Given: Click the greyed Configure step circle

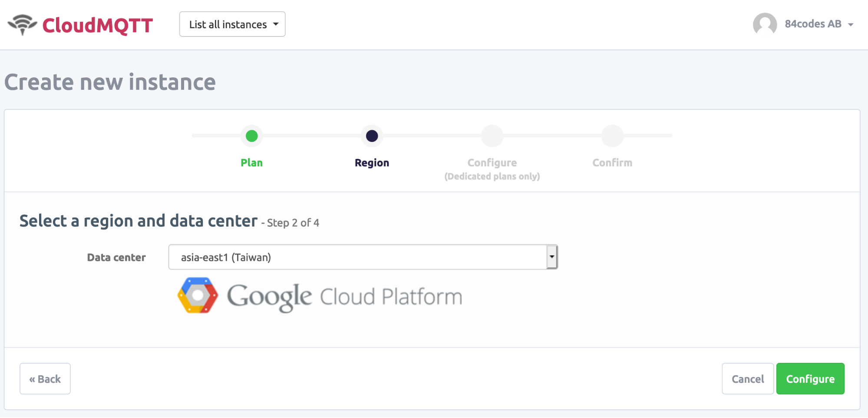Looking at the screenshot, I should (492, 136).
